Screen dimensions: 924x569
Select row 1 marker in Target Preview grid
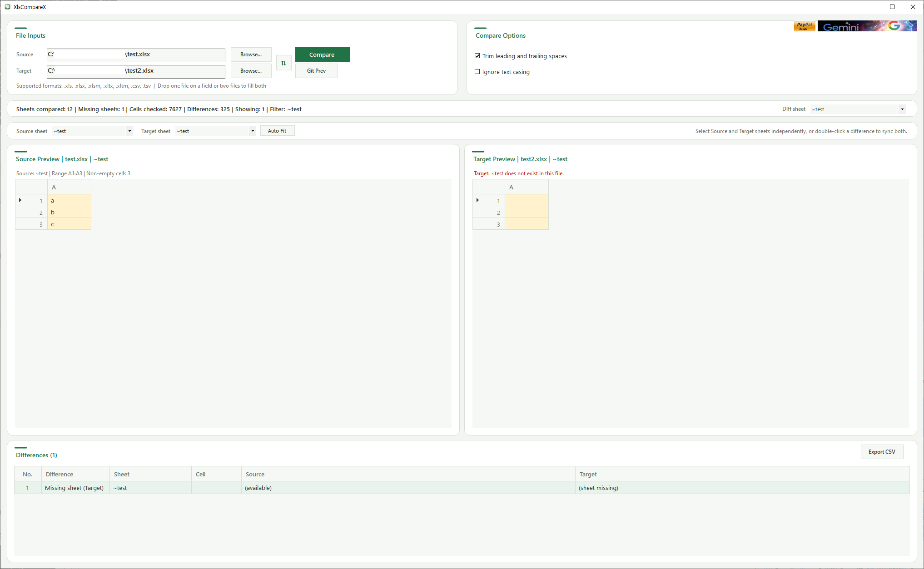click(x=477, y=200)
